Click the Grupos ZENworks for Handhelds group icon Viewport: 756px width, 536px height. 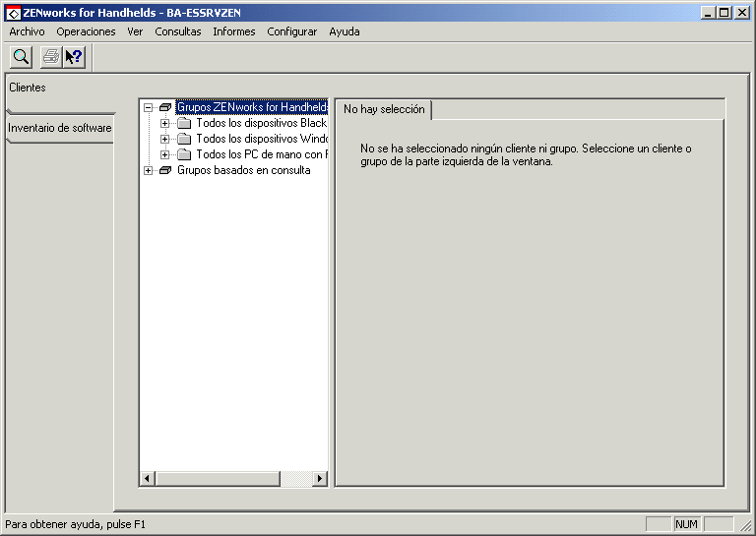165,107
